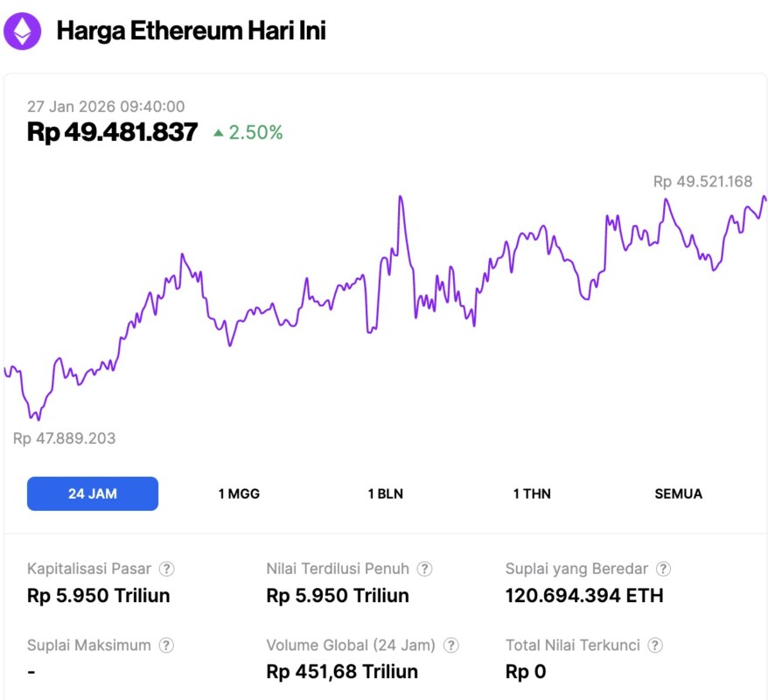Image resolution: width=768 pixels, height=700 pixels.
Task: Click help icon beside Total Nilai Terkunci
Action: [655, 646]
